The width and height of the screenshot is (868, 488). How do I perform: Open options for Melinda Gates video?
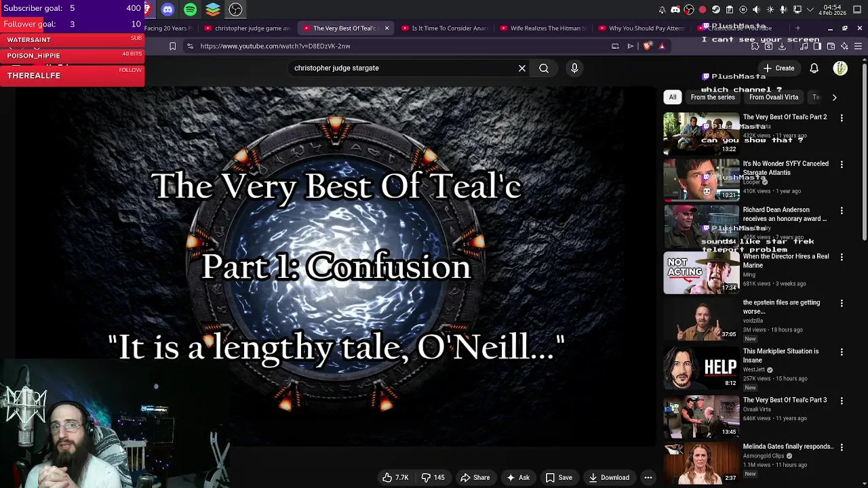point(842,447)
